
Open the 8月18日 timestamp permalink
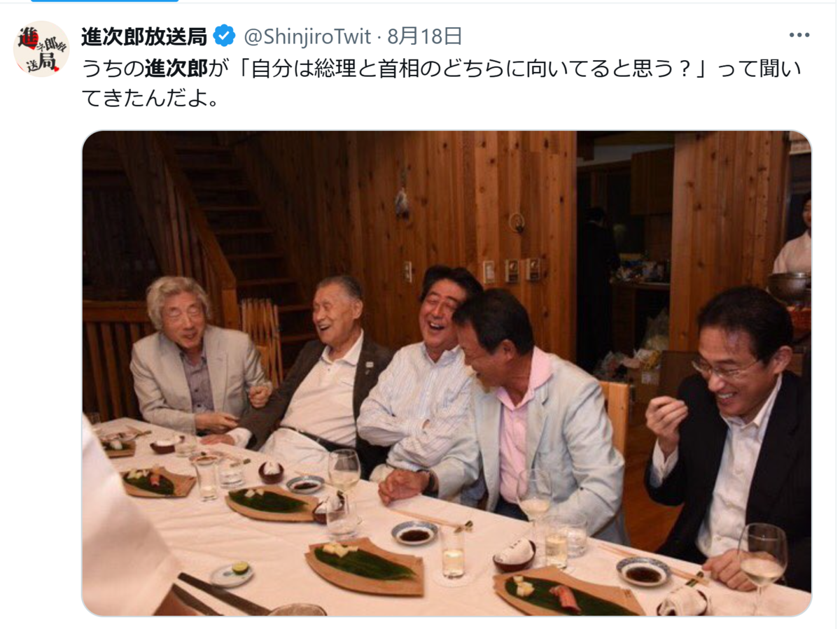[x=425, y=36]
